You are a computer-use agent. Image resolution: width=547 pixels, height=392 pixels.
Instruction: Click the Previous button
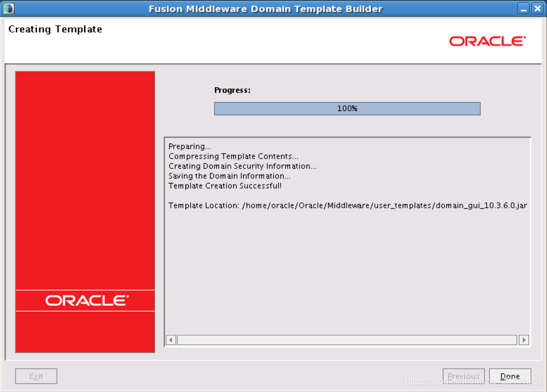point(464,376)
